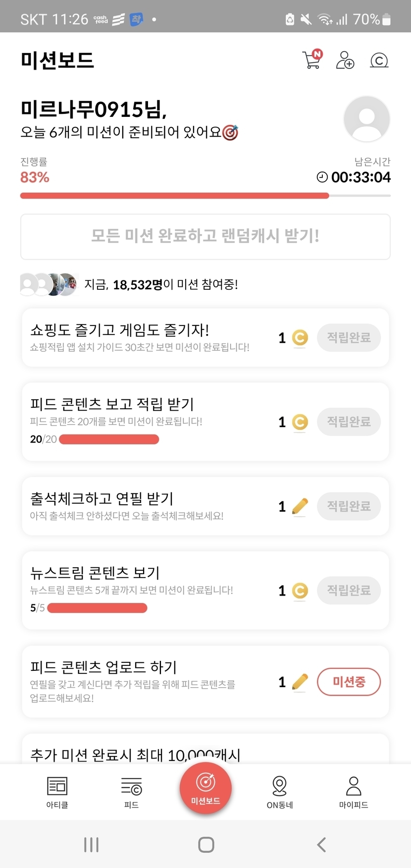Tap the coin icon on 뉴스트림 mission
The width and height of the screenshot is (411, 868).
click(300, 591)
